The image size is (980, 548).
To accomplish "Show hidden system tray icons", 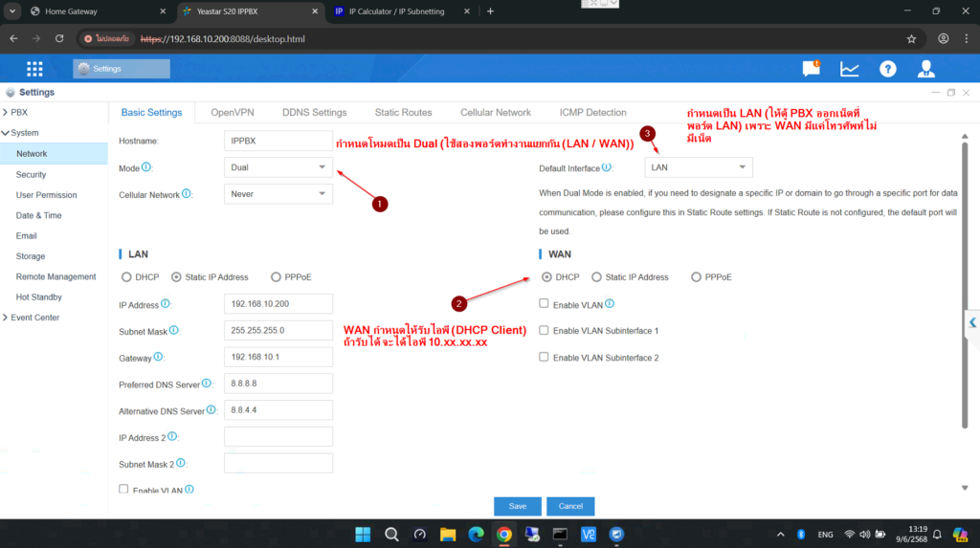I will tap(780, 535).
